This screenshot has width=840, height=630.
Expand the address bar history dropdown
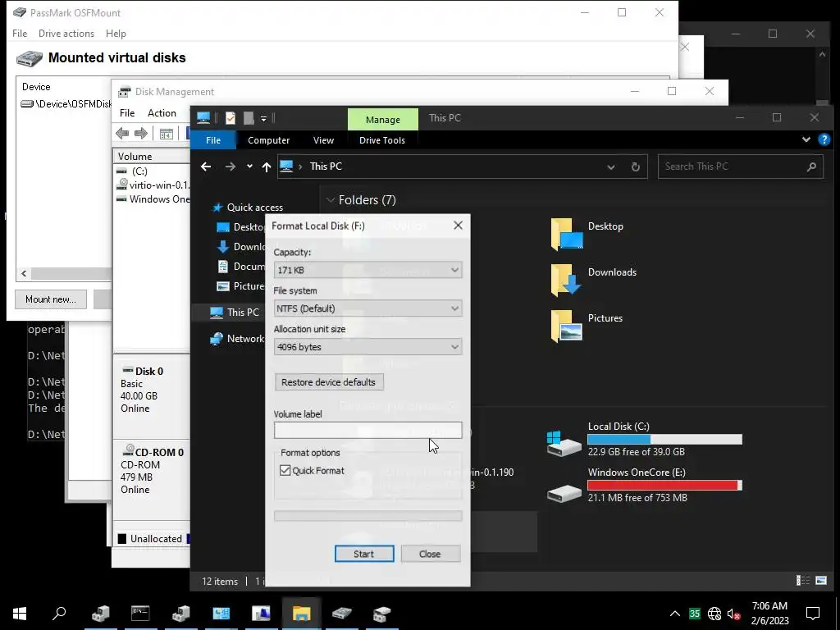pyautogui.click(x=610, y=167)
